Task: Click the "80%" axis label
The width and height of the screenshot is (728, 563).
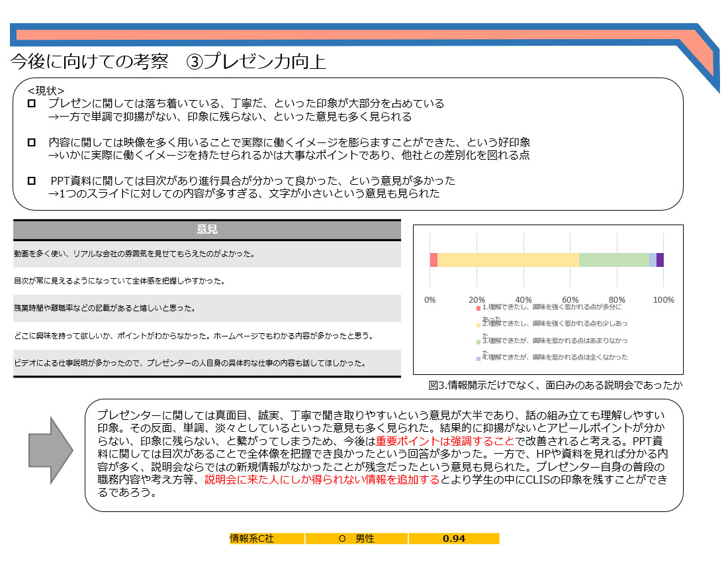Action: 617,299
